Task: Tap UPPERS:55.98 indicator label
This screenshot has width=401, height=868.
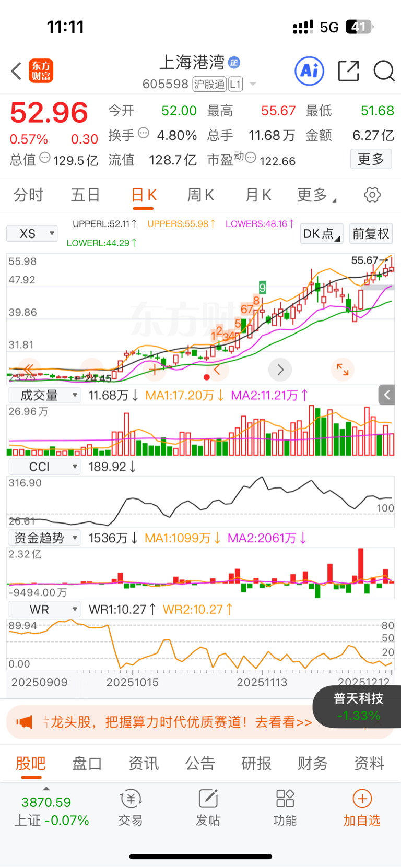Action: (181, 224)
